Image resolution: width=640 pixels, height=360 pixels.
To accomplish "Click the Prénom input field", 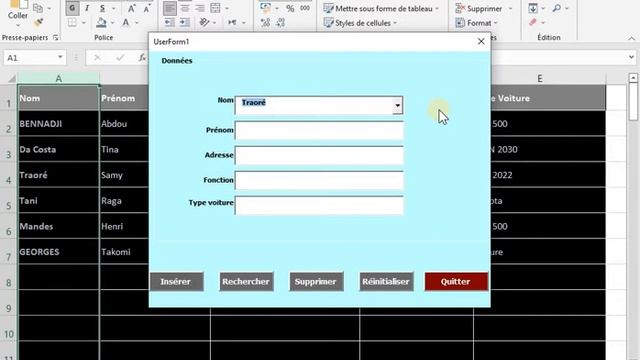I will tap(319, 130).
